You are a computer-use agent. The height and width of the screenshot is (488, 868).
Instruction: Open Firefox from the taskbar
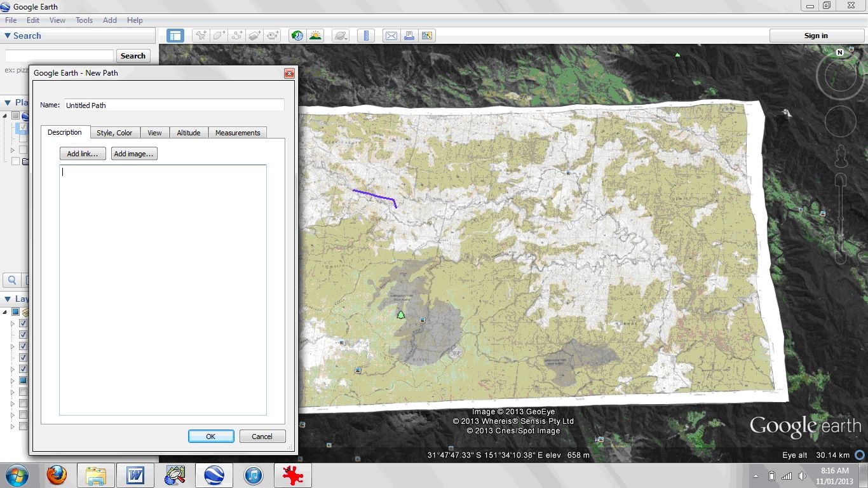pos(57,475)
